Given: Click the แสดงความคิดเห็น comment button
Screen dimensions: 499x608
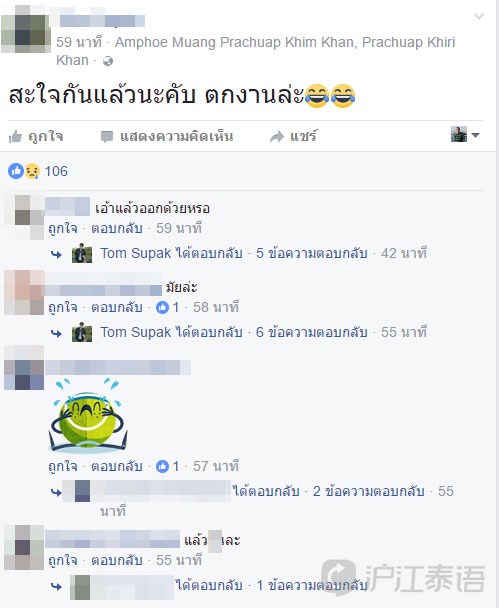Looking at the screenshot, I should (x=177, y=136).
